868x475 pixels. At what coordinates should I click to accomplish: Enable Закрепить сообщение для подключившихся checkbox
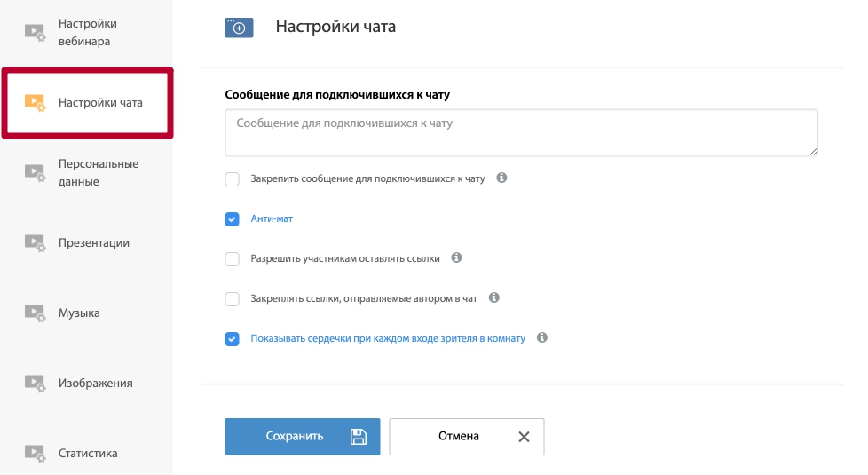click(x=232, y=179)
